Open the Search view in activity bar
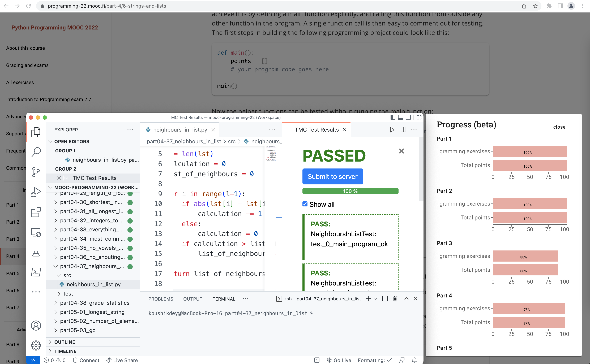590x364 pixels. pyautogui.click(x=36, y=152)
